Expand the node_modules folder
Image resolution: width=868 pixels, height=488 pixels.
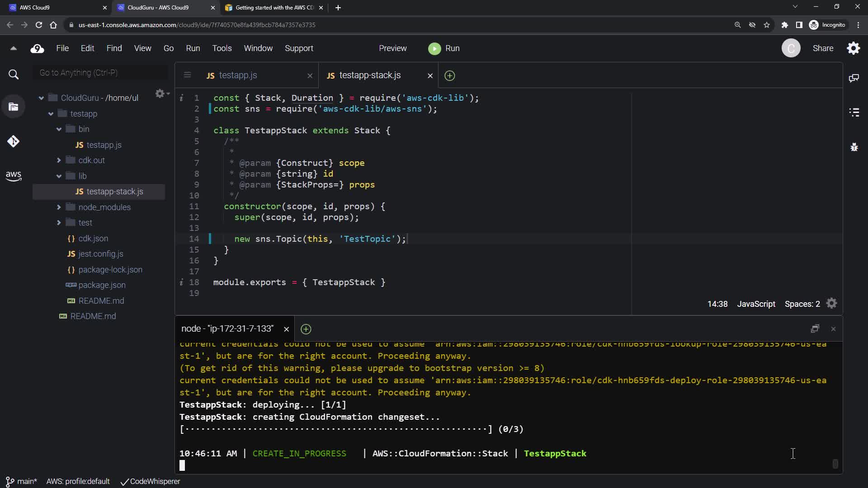point(59,207)
